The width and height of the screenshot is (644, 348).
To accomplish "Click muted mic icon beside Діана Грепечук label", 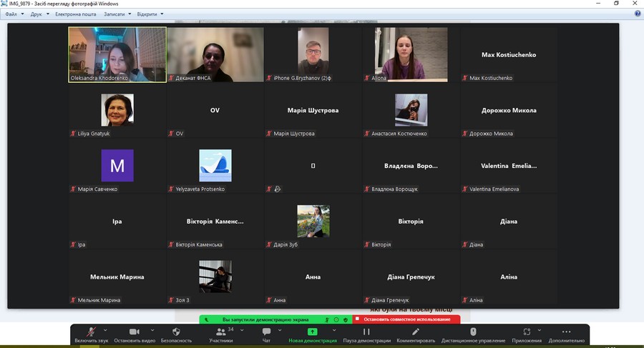I will (x=367, y=300).
